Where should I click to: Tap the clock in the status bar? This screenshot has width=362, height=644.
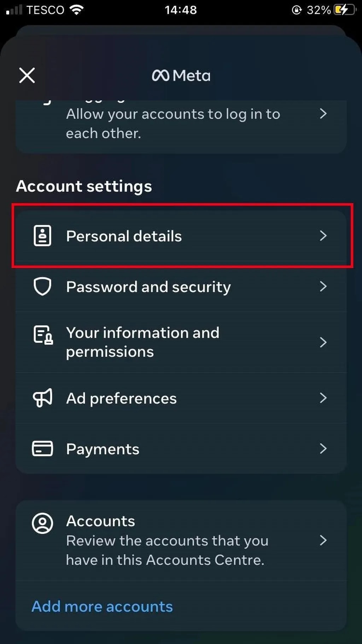[x=181, y=10]
